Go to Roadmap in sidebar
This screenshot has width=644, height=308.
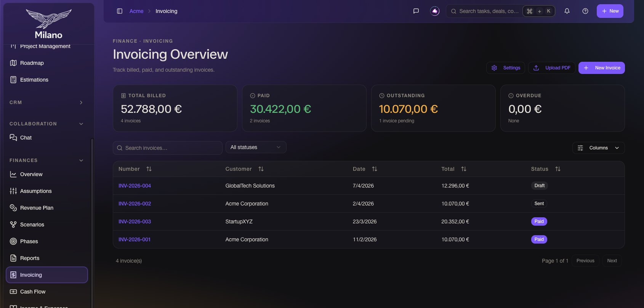[x=47, y=63]
